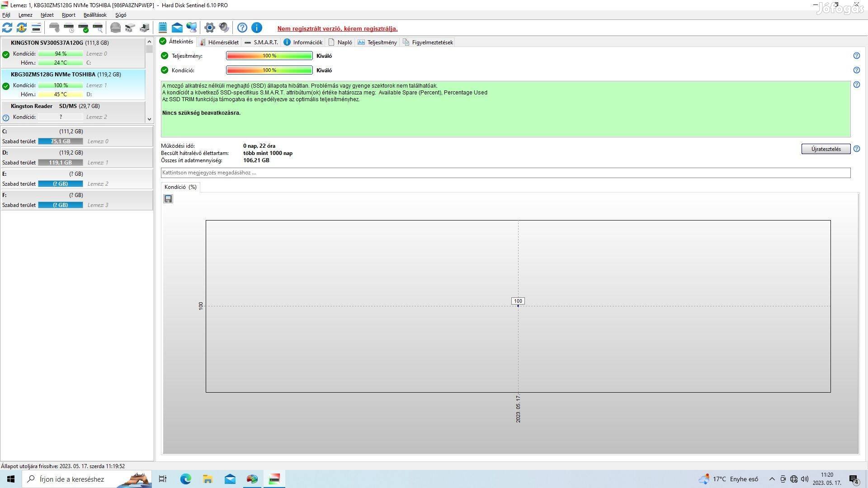
Task: Click the disk with green checkmark icon
Action: pyautogui.click(x=83, y=28)
